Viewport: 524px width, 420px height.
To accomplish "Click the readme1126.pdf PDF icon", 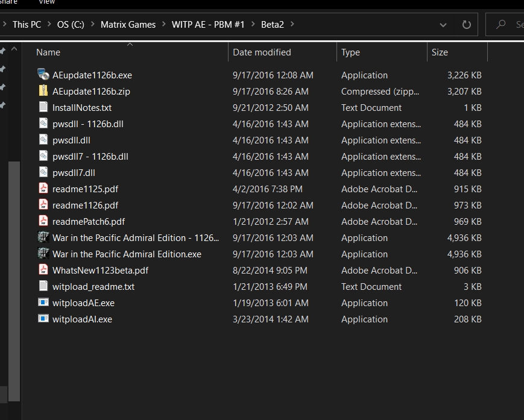I will coord(43,205).
